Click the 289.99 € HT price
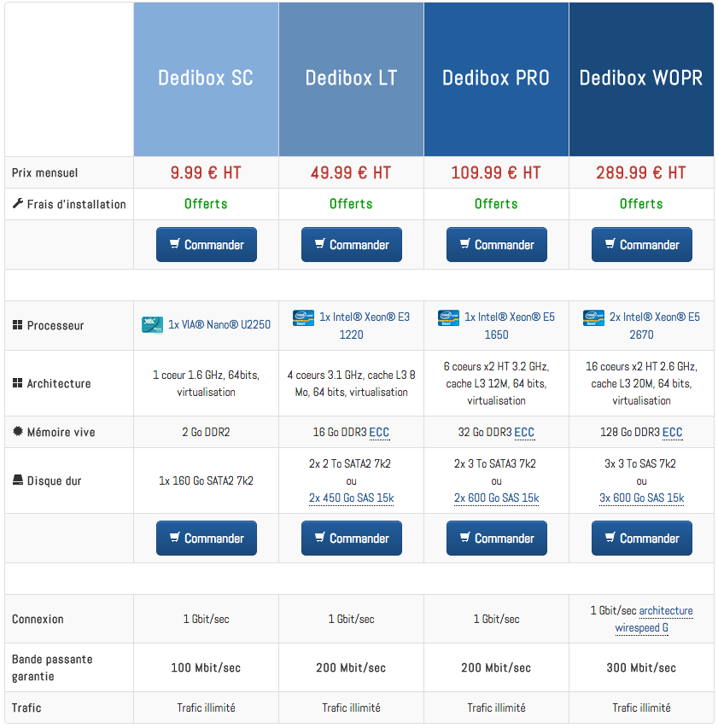 tap(641, 172)
